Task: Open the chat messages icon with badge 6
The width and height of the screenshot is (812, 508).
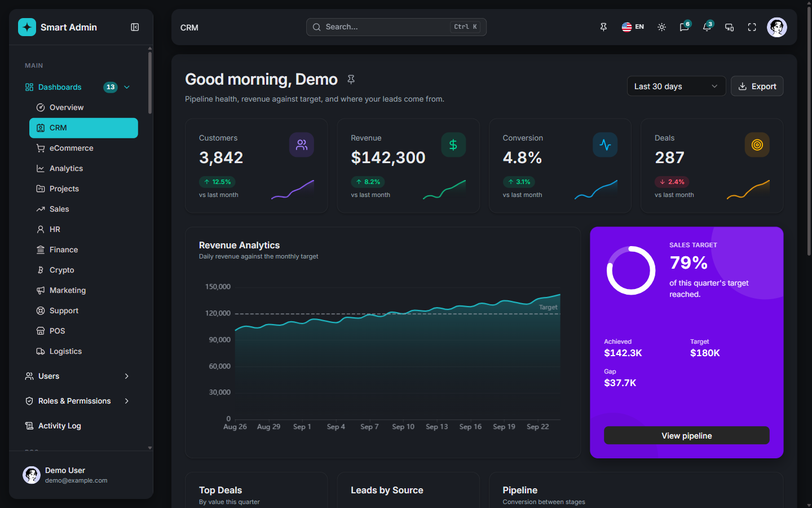Action: coord(685,27)
